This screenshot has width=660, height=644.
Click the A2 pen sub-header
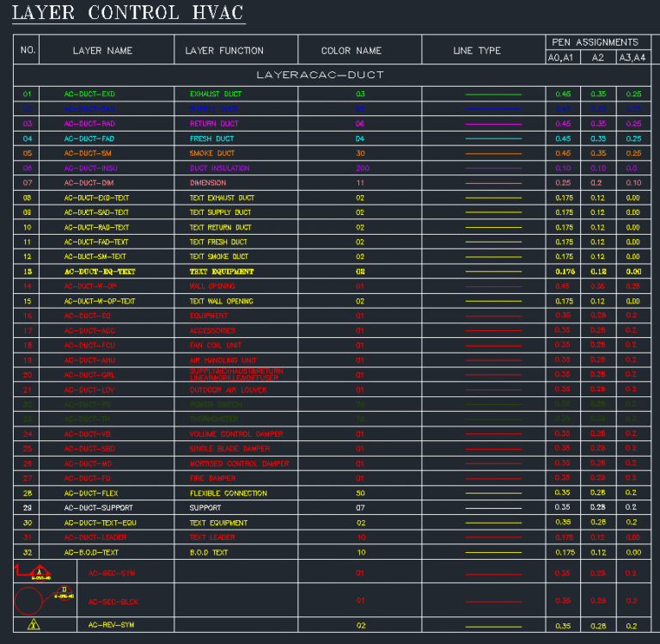pyautogui.click(x=598, y=58)
